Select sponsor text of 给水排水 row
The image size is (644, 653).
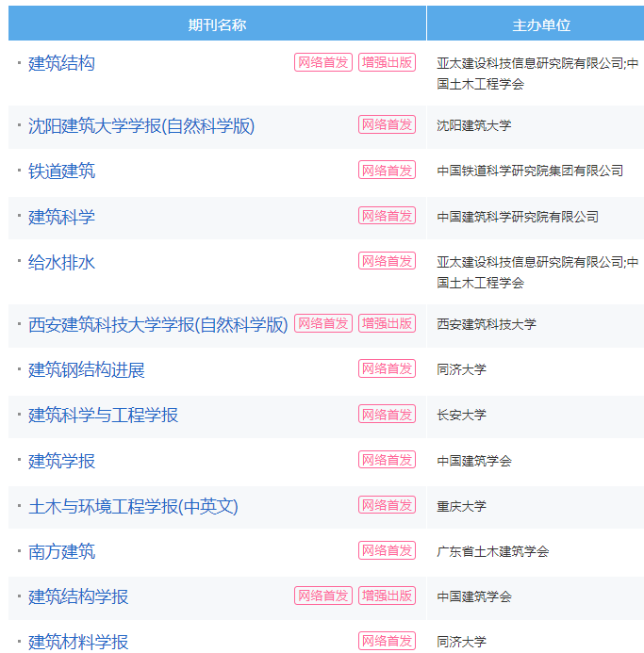pos(537,272)
